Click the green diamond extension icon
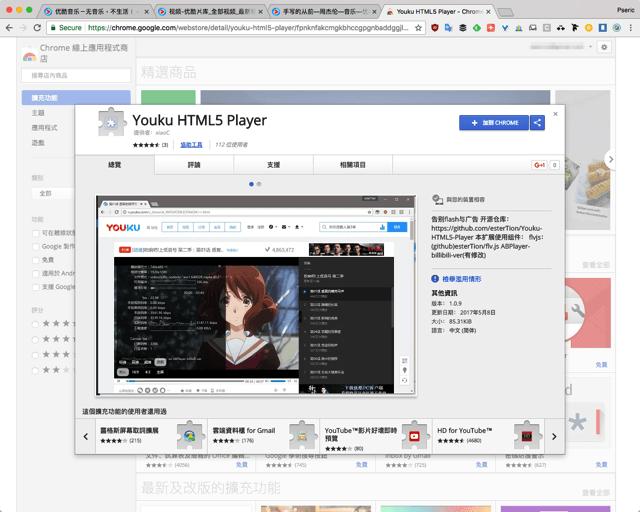This screenshot has width=640, height=512. pos(477,28)
